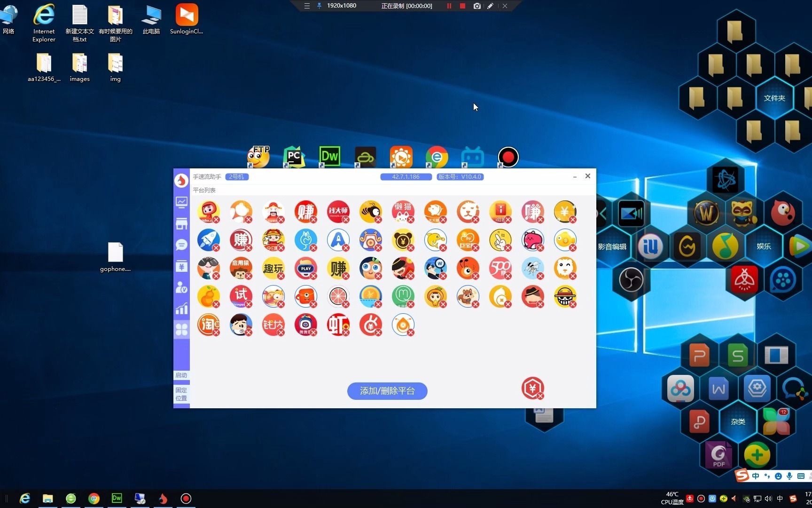Open the recorder toolbar menu icon
The height and width of the screenshot is (508, 812).
click(x=307, y=6)
